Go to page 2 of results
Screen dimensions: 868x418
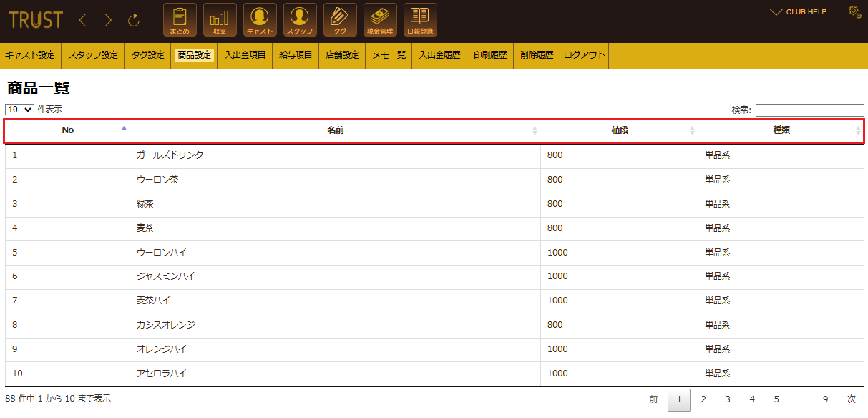click(x=703, y=399)
